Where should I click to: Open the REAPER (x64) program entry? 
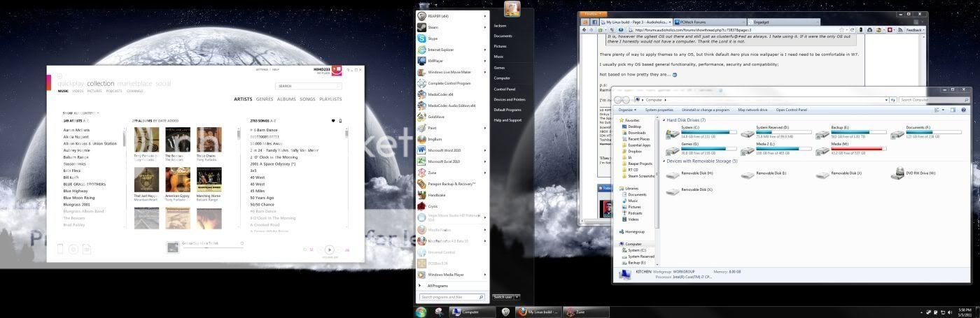coord(438,16)
